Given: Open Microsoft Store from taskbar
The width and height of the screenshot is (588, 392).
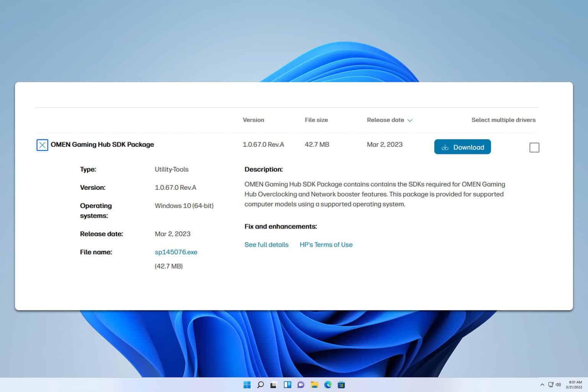Looking at the screenshot, I should [341, 385].
